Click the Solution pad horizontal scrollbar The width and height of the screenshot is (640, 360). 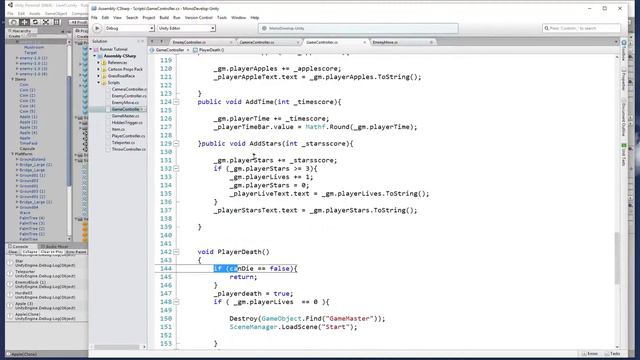(x=117, y=347)
